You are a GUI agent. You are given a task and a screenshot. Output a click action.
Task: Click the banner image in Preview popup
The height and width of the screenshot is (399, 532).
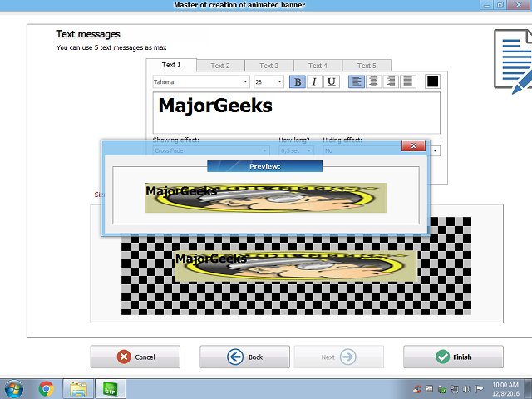point(266,198)
